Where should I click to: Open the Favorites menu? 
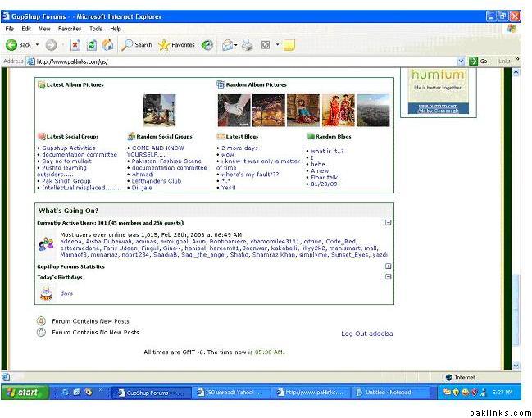click(70, 28)
